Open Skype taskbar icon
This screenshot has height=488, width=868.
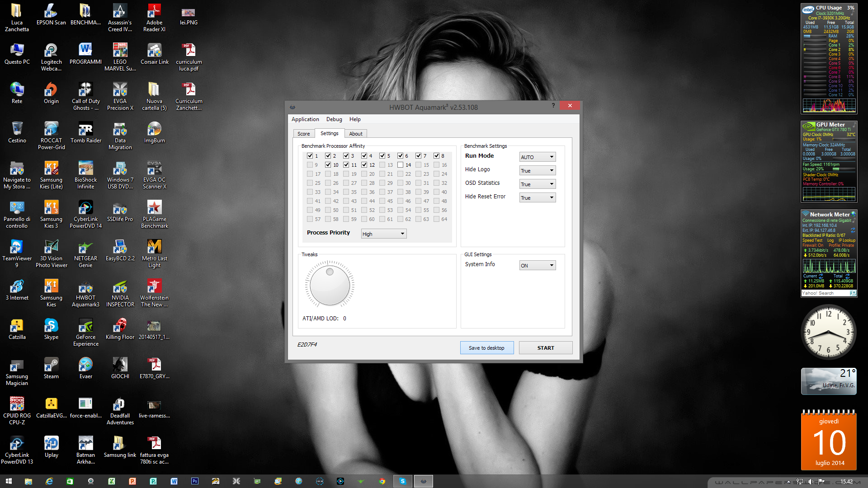click(402, 481)
